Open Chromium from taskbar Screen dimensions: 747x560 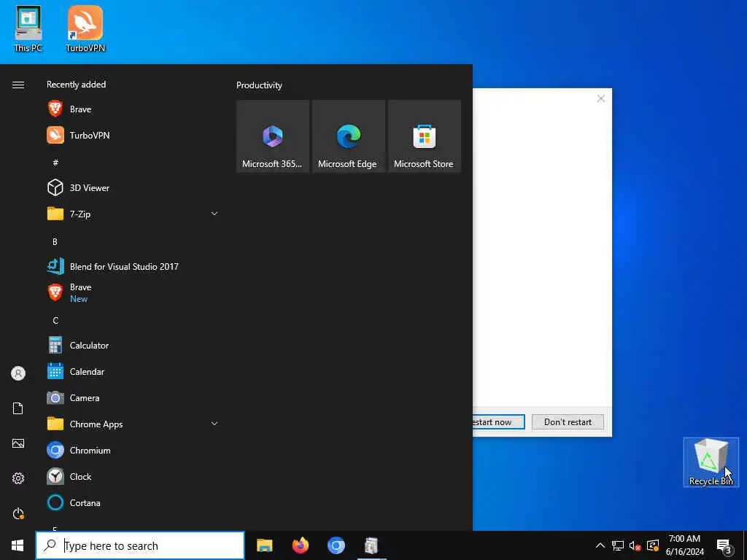pos(336,545)
